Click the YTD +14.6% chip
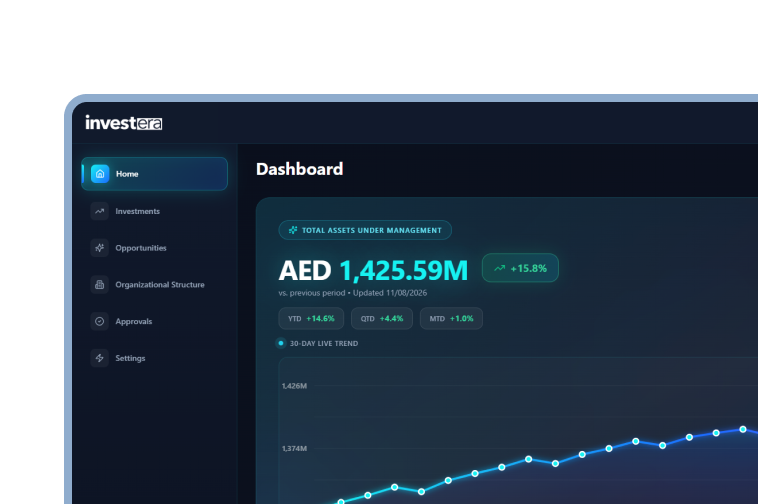Screen dimensions: 758x504 [311, 318]
